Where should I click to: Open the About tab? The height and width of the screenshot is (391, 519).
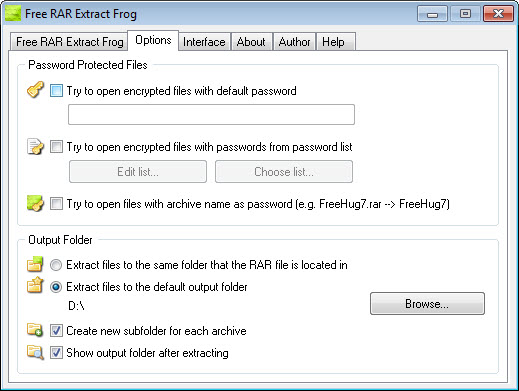pyautogui.click(x=251, y=42)
